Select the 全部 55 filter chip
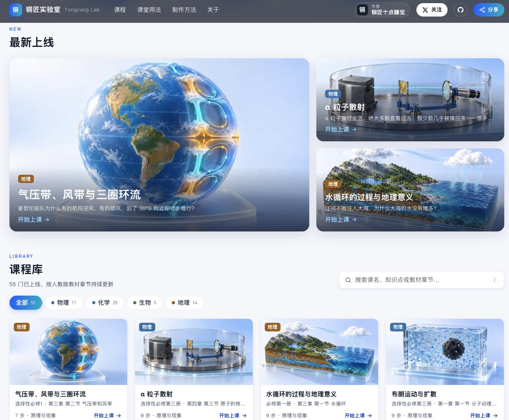 (26, 303)
